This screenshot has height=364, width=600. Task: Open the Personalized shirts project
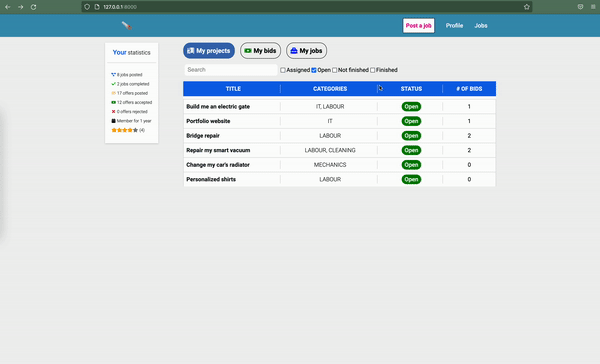click(x=211, y=180)
